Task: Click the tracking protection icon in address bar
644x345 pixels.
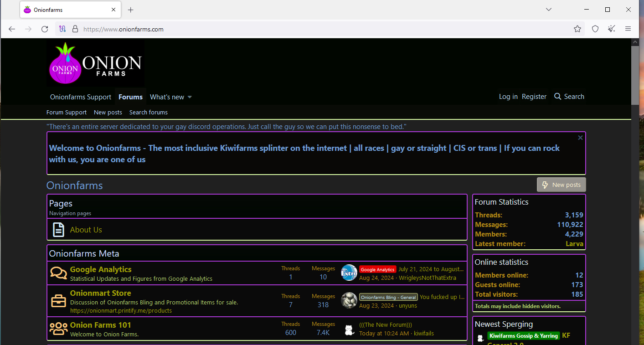Action: [x=63, y=29]
